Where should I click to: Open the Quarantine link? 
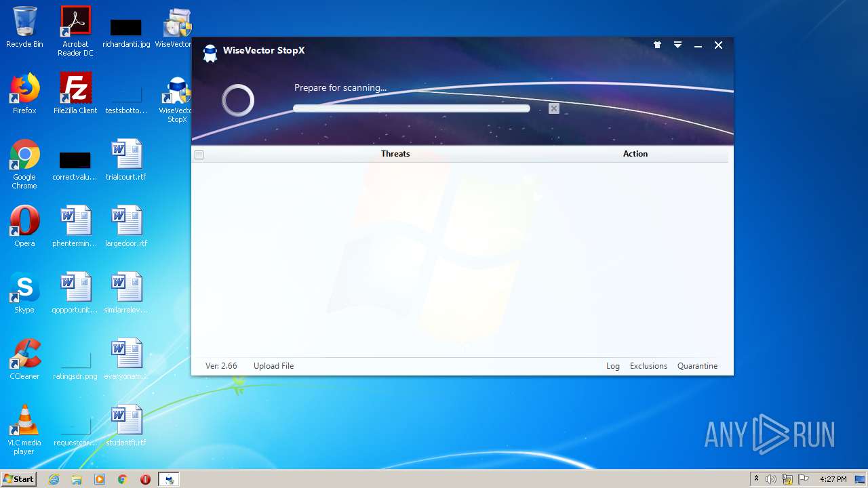pyautogui.click(x=697, y=366)
